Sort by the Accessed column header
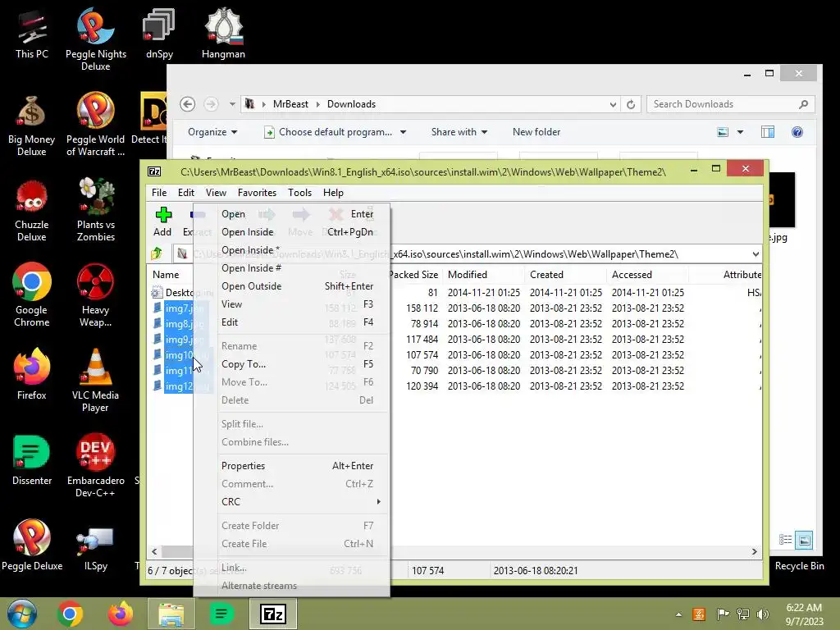The image size is (840, 630). pyautogui.click(x=647, y=274)
